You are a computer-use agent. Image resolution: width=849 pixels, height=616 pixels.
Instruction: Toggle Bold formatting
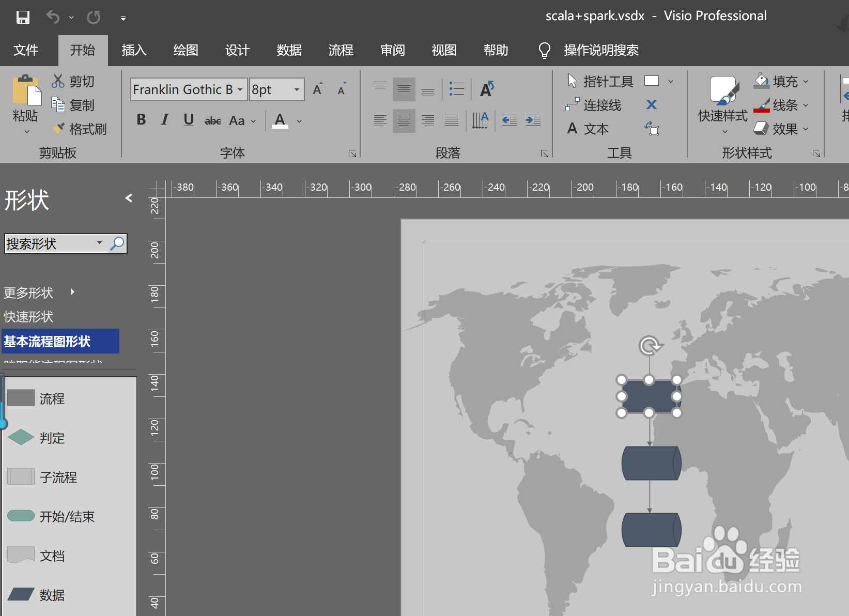click(x=141, y=120)
